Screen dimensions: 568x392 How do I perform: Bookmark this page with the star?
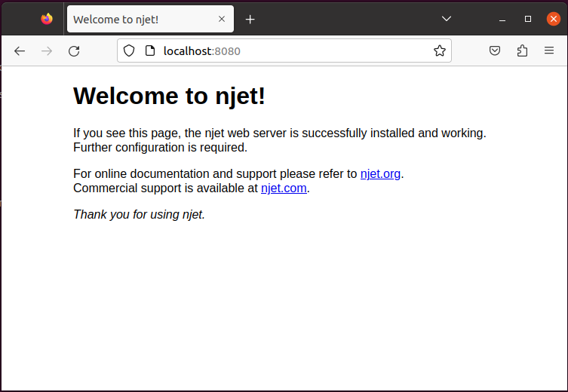440,51
